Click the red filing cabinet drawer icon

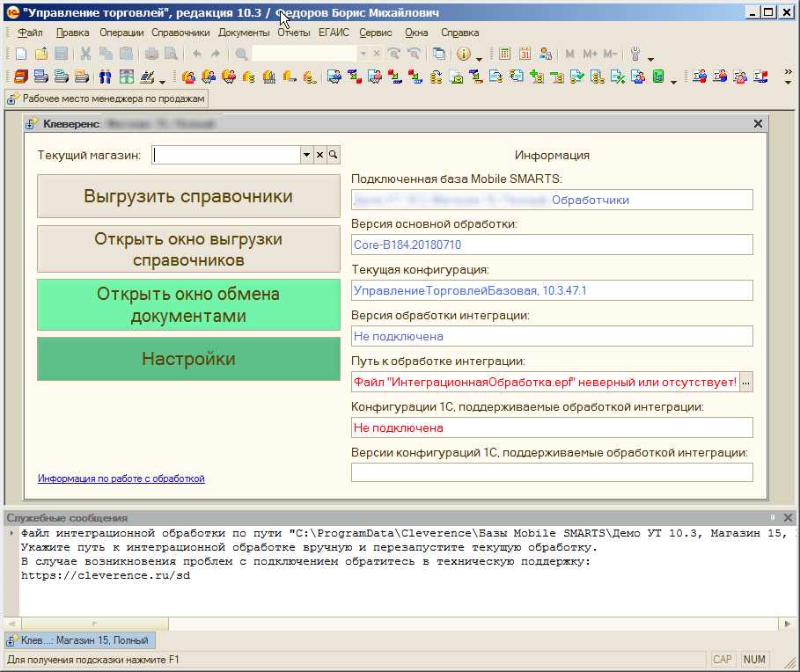[21, 77]
